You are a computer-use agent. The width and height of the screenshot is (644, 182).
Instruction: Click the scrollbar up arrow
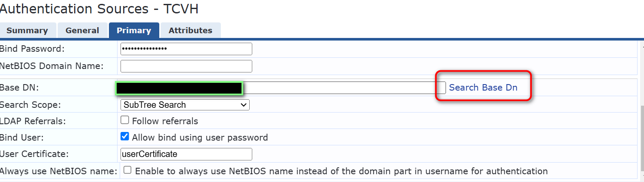coord(641,44)
